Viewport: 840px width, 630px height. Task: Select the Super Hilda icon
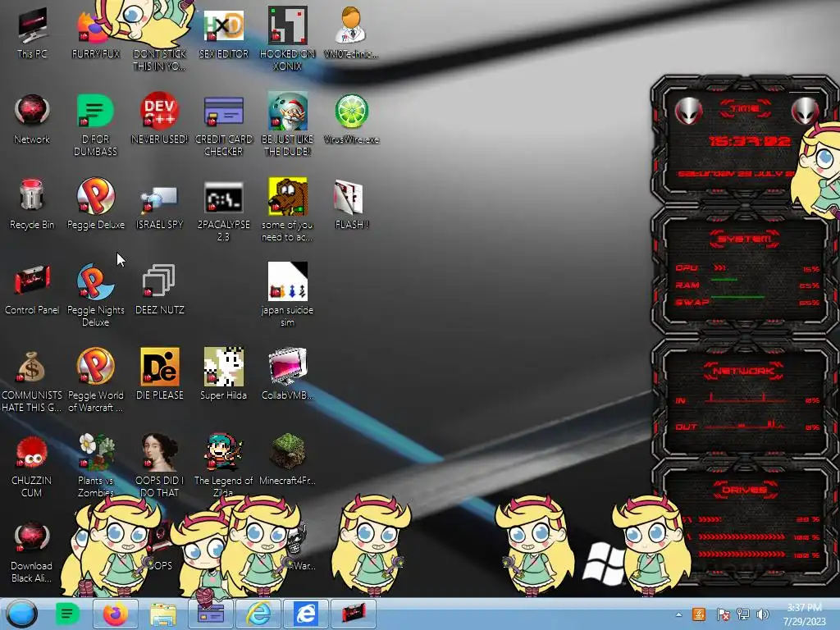(223, 367)
